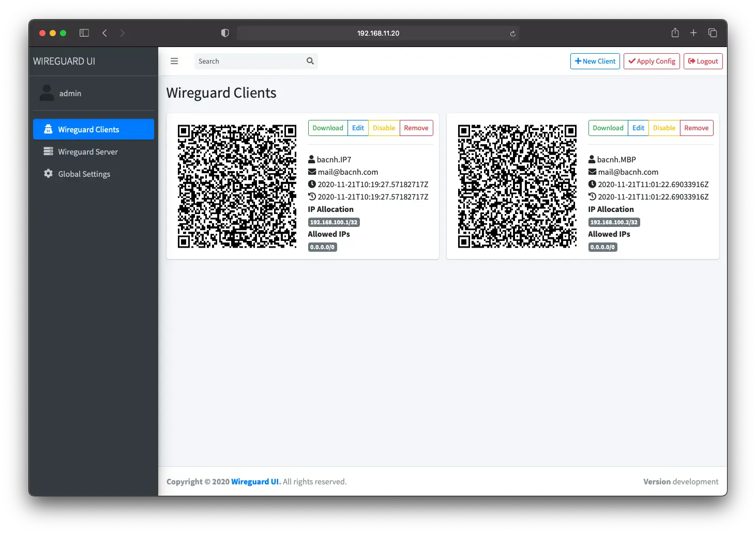Click the bacnh.IP7 QR code

(236, 186)
